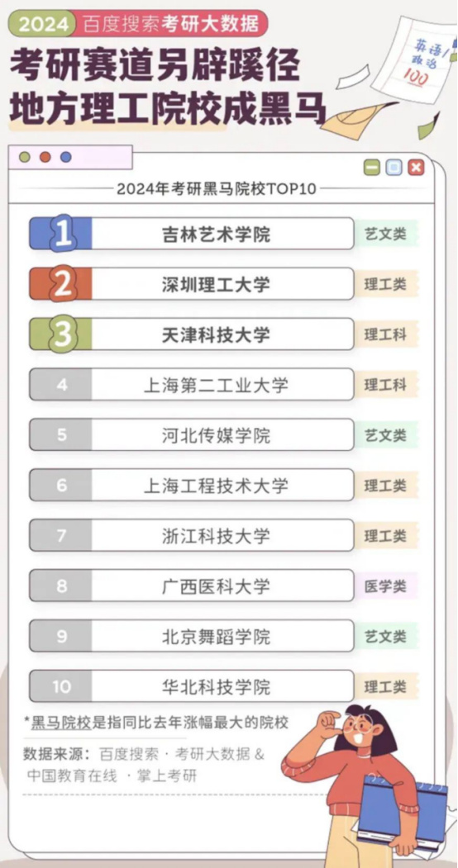Click the 理工类 tag beside 华北科技学院

click(x=385, y=687)
